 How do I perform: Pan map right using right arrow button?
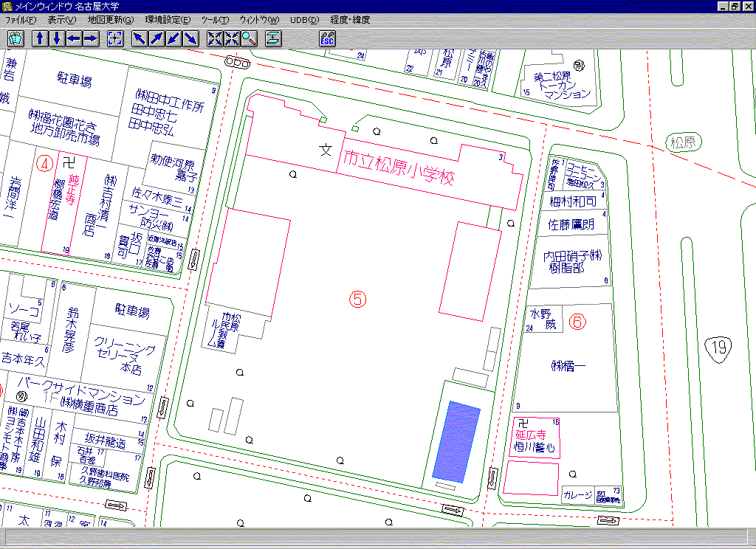coord(90,38)
